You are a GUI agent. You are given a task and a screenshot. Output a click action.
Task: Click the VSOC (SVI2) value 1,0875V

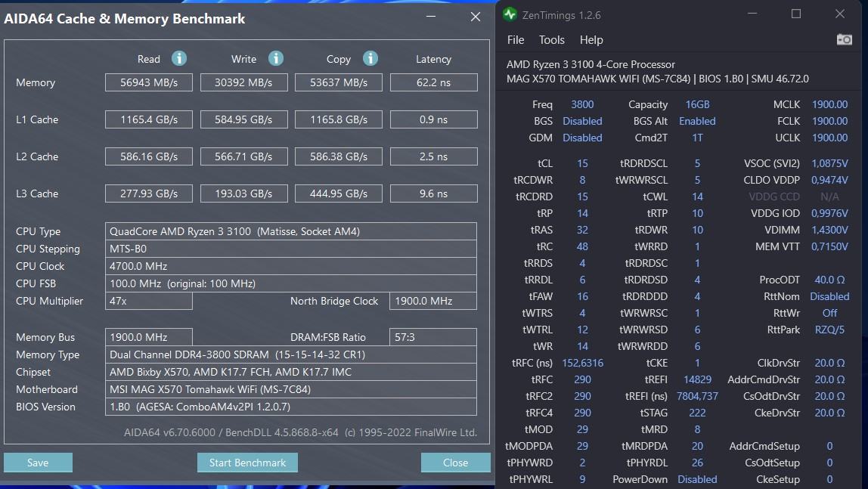click(x=829, y=164)
